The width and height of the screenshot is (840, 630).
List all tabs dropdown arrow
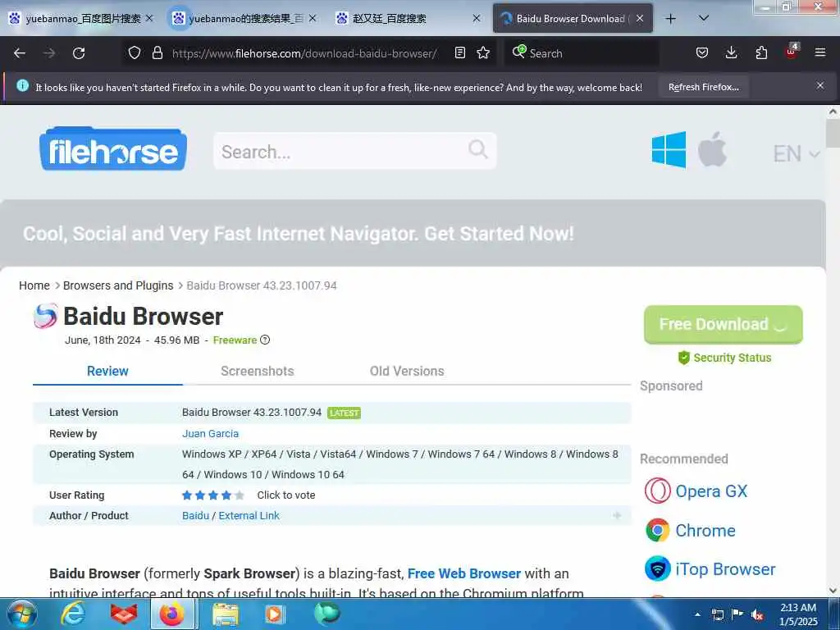coord(704,19)
